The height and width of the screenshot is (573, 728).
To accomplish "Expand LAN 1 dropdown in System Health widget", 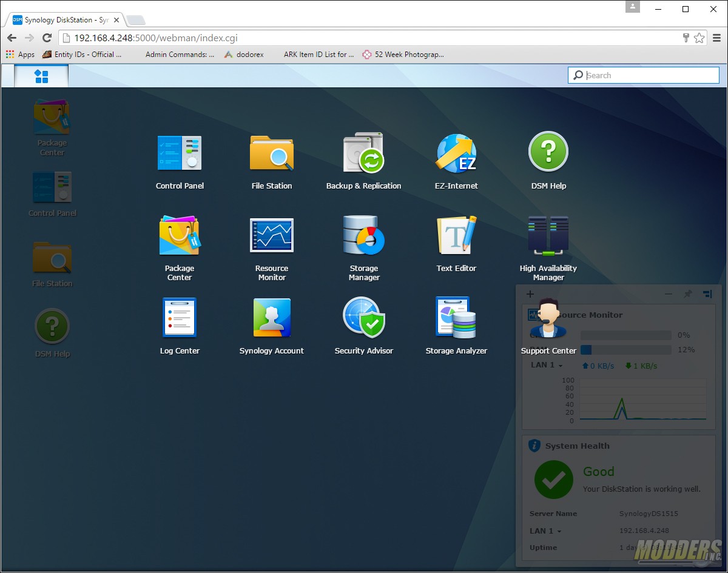I will pos(545,531).
